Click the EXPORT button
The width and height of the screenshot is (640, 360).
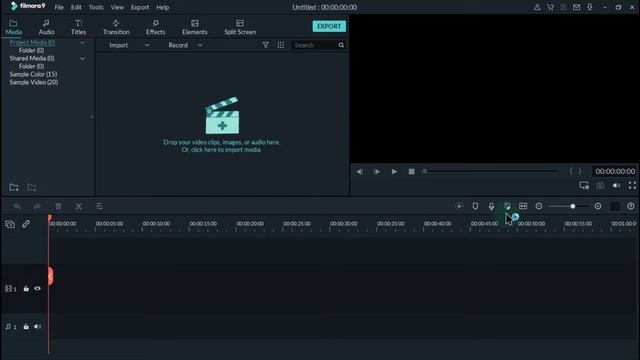click(x=329, y=26)
